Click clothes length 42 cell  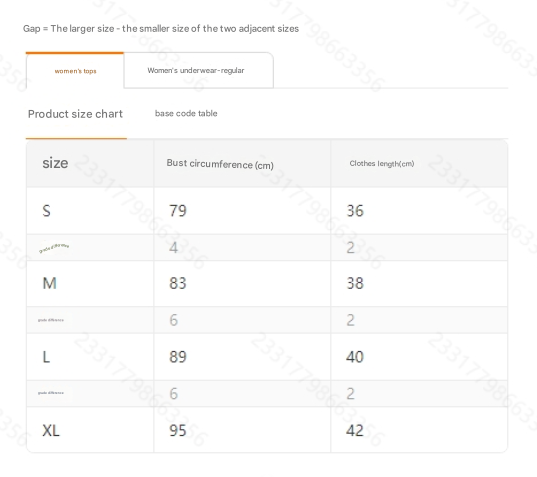coord(355,430)
